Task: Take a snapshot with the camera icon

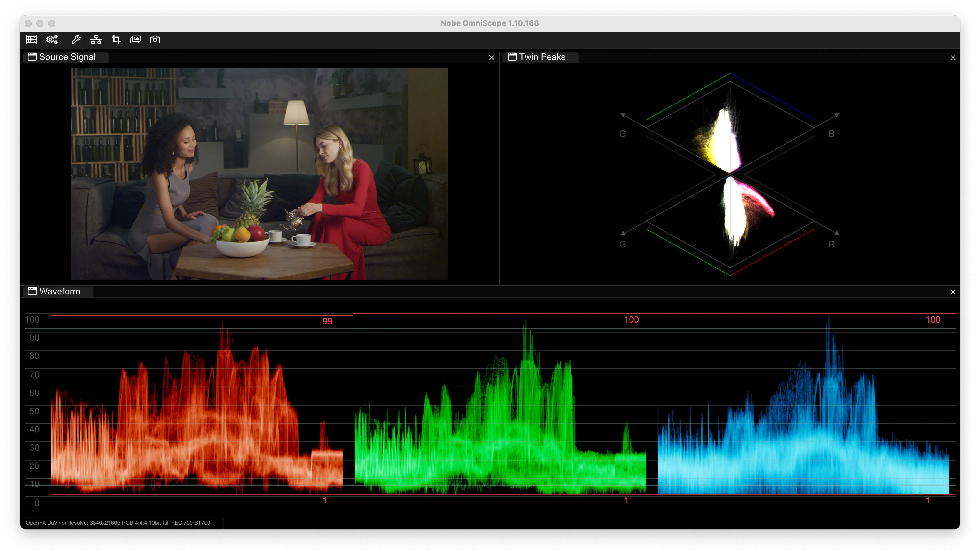Action: click(x=155, y=40)
